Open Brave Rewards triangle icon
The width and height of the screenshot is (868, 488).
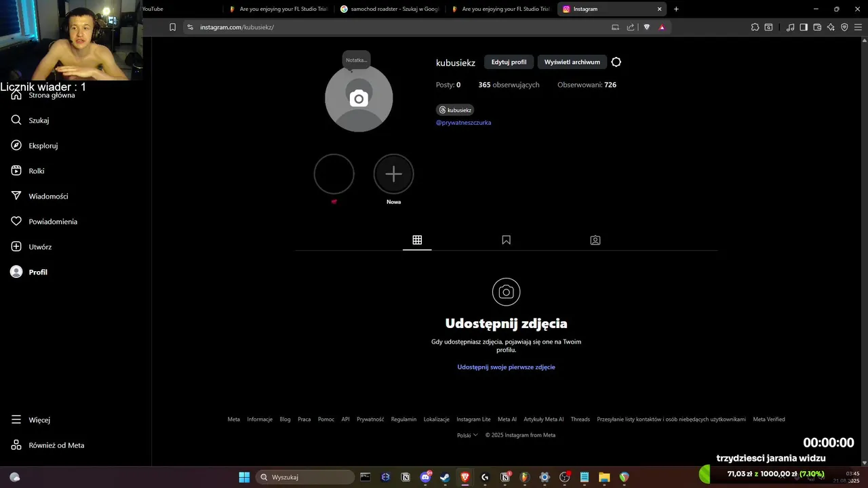click(662, 27)
